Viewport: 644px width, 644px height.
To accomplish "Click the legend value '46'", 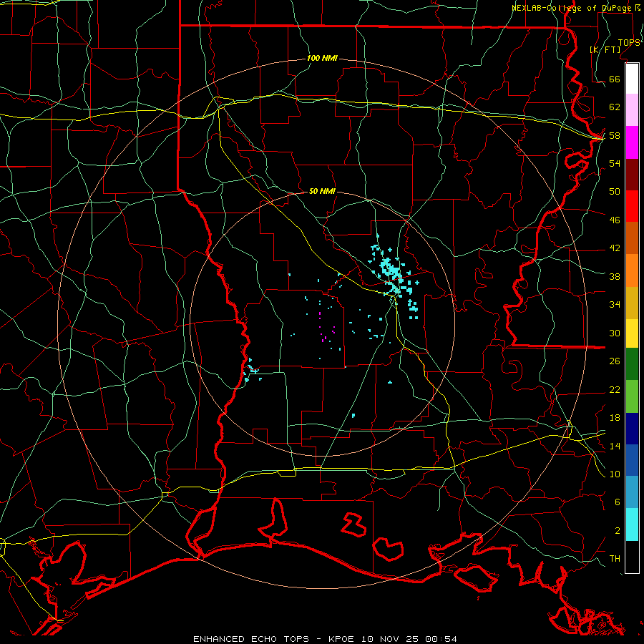I will click(615, 220).
